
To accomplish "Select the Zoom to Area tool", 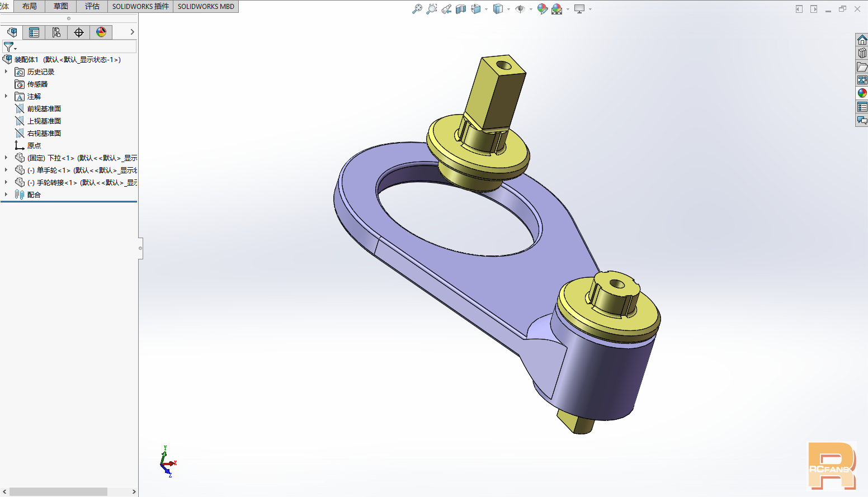I will (432, 9).
